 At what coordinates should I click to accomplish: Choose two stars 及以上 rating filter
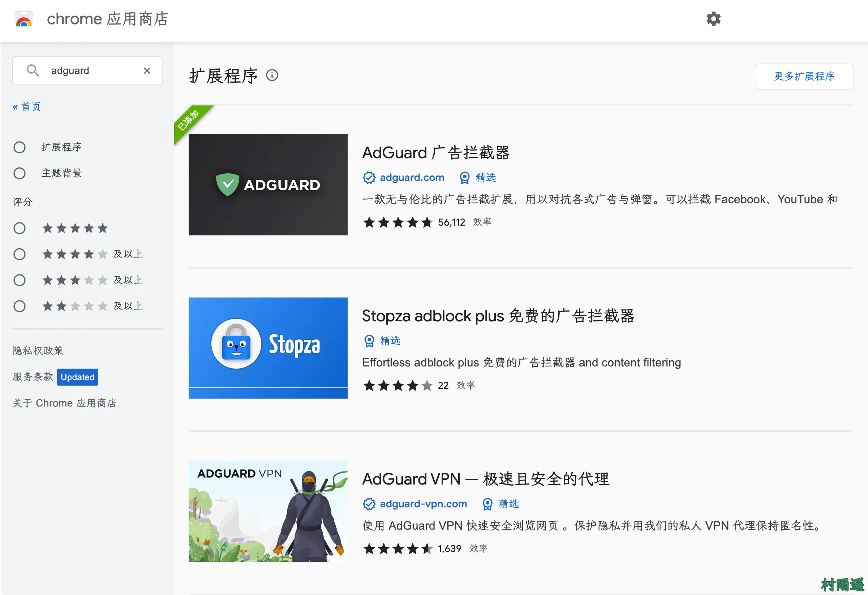point(20,306)
